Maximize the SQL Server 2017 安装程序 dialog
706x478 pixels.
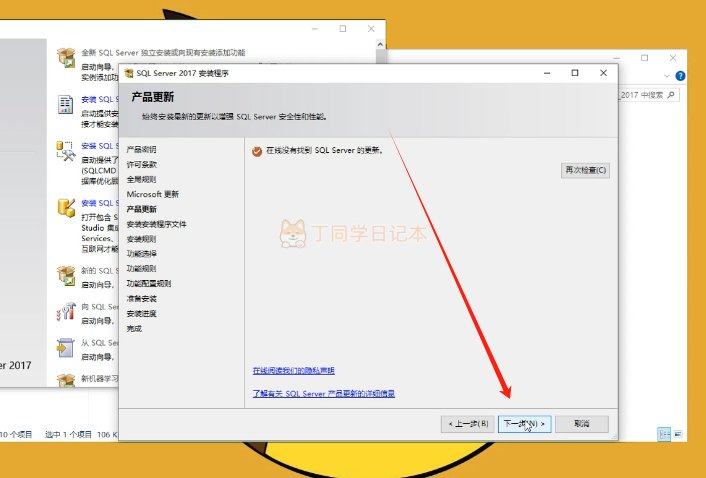(575, 73)
